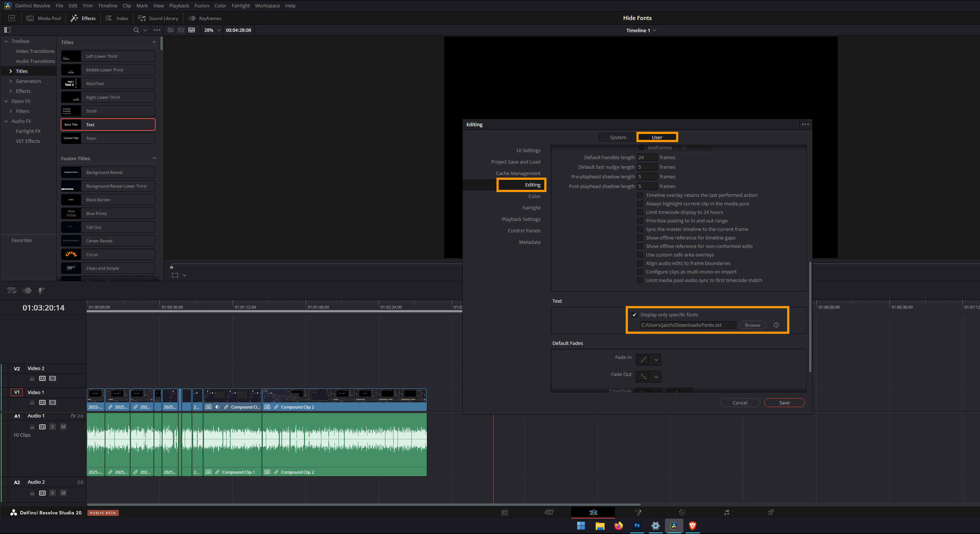Screen dimensions: 980x534
Task: Open the Fade In curve dropdown
Action: (648, 359)
